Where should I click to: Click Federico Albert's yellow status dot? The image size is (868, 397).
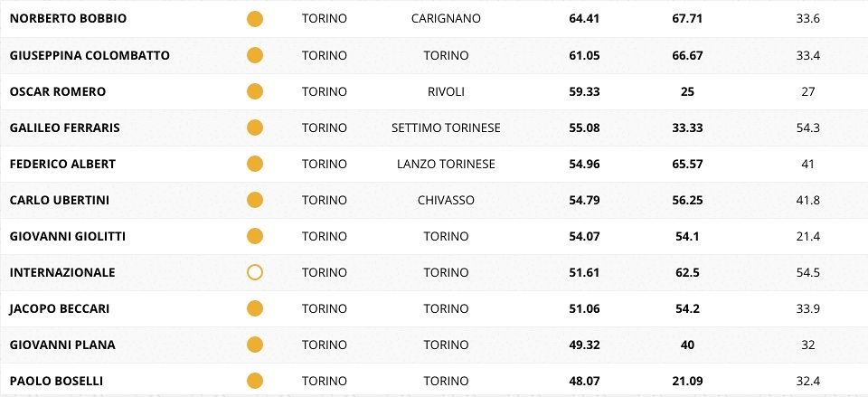tap(255, 164)
